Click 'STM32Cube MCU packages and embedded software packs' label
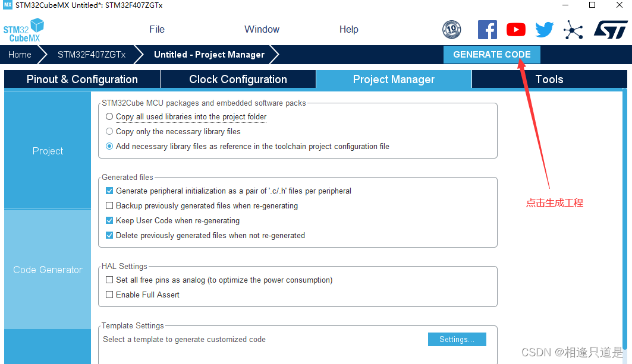The width and height of the screenshot is (632, 364). (x=203, y=103)
